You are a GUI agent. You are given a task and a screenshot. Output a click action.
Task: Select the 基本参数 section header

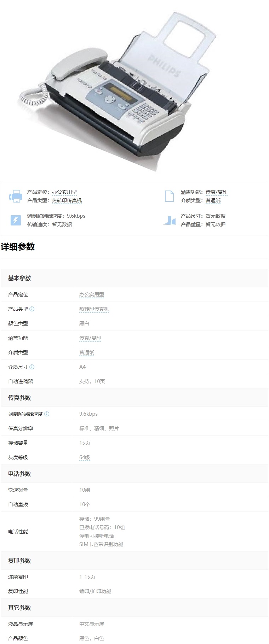[x=19, y=278]
